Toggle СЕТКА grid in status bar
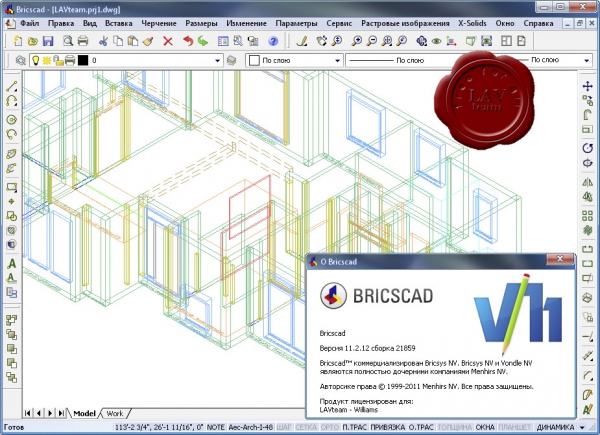 [x=306, y=427]
